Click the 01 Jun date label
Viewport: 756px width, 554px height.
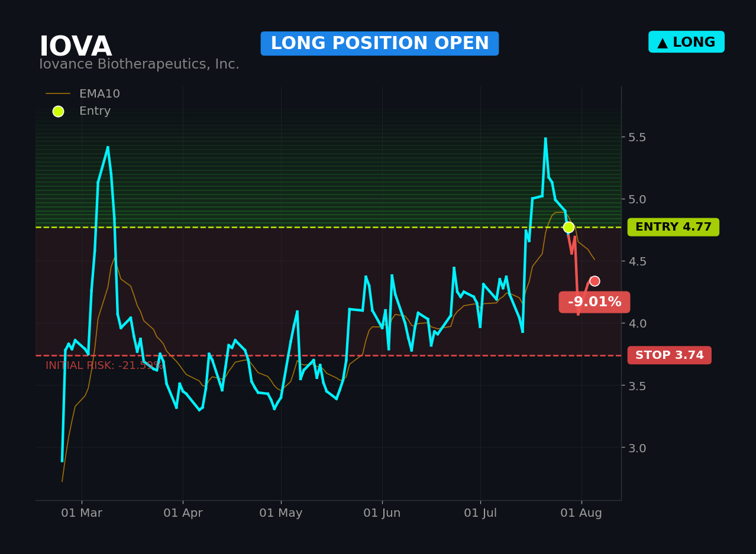pos(382,513)
